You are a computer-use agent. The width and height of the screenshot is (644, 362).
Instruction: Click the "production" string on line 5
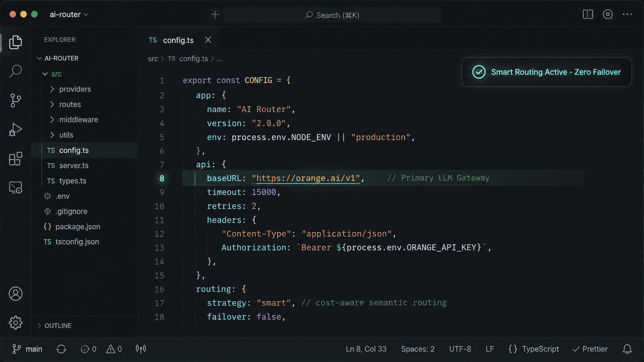381,137
